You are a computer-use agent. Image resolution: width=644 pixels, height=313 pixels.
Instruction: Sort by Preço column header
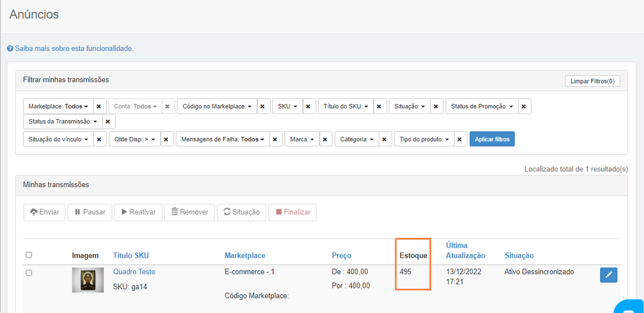[341, 255]
